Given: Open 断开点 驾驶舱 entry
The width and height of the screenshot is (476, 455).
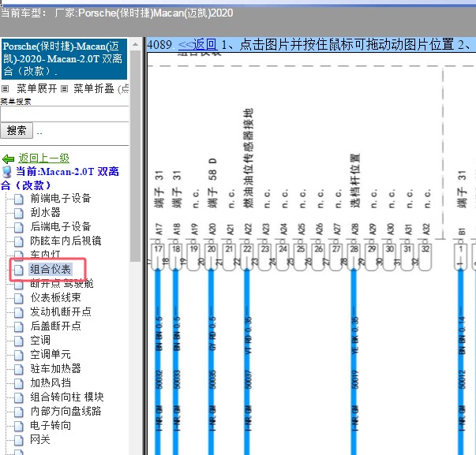Looking at the screenshot, I should coord(62,283).
